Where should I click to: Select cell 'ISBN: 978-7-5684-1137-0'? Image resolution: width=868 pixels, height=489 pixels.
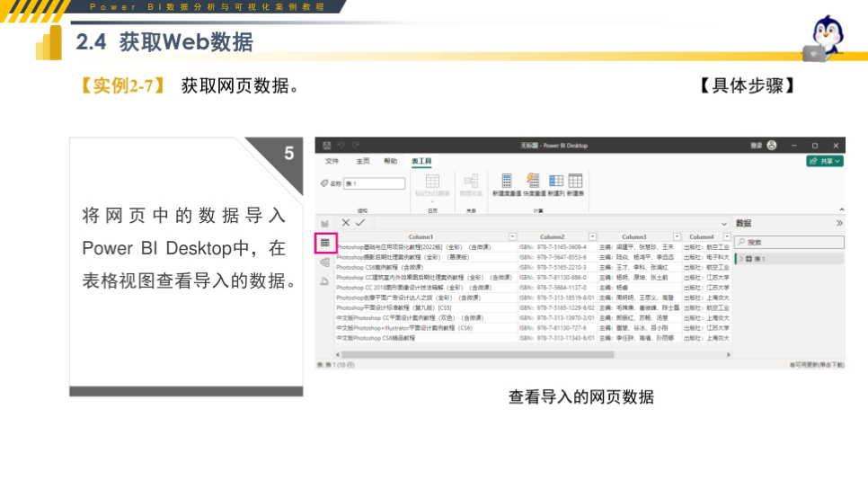[557, 288]
